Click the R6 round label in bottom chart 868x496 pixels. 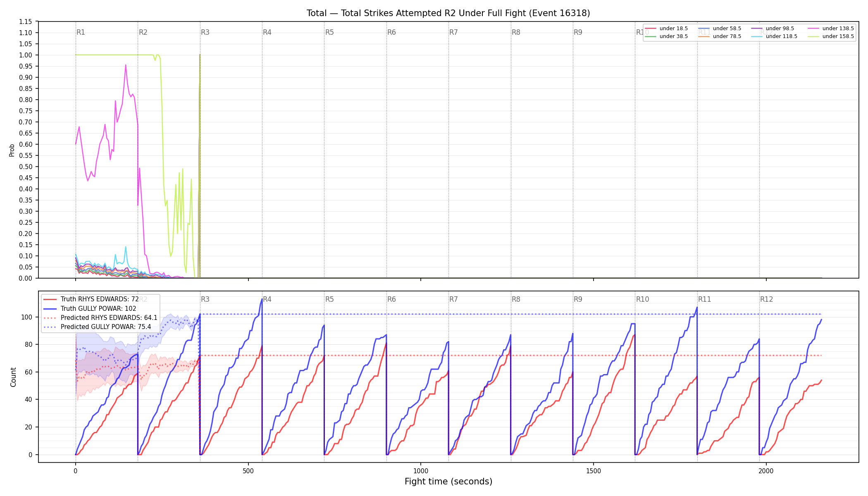click(x=391, y=299)
